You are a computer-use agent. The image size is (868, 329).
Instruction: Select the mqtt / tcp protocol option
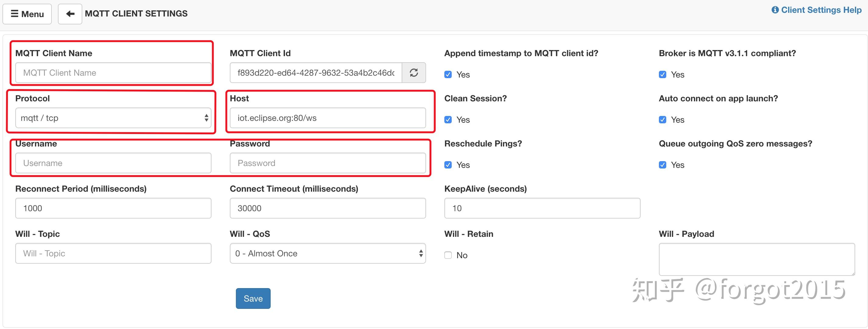click(x=113, y=118)
